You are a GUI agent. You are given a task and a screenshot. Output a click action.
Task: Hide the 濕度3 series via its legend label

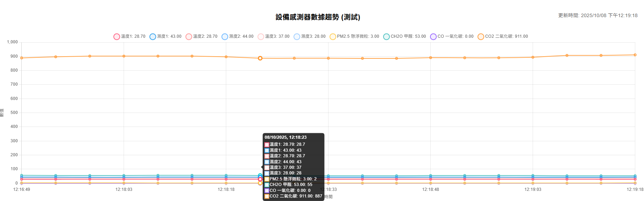click(313, 36)
